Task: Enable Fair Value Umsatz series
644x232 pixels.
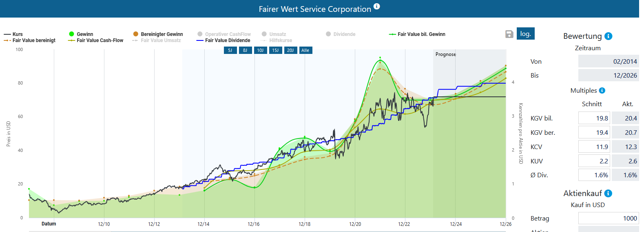Action: pyautogui.click(x=156, y=40)
